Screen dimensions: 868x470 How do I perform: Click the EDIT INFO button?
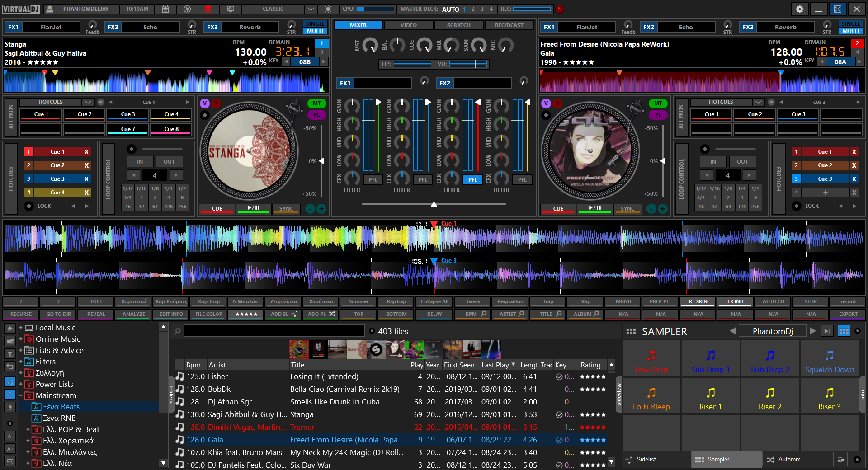click(x=171, y=314)
